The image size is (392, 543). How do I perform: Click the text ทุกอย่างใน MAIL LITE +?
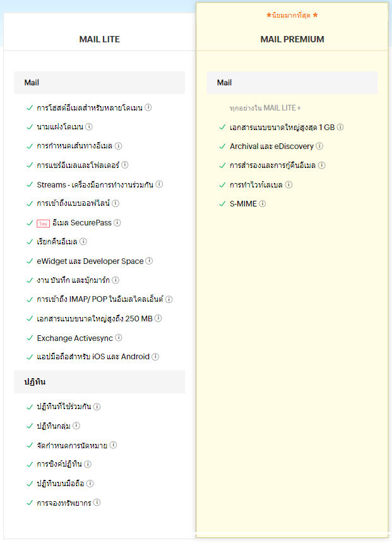265,108
